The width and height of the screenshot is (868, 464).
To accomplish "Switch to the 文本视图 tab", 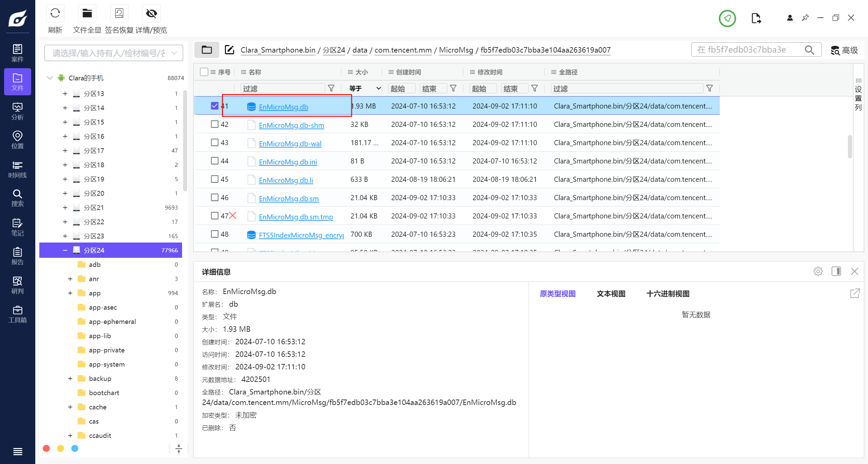I will [x=611, y=294].
